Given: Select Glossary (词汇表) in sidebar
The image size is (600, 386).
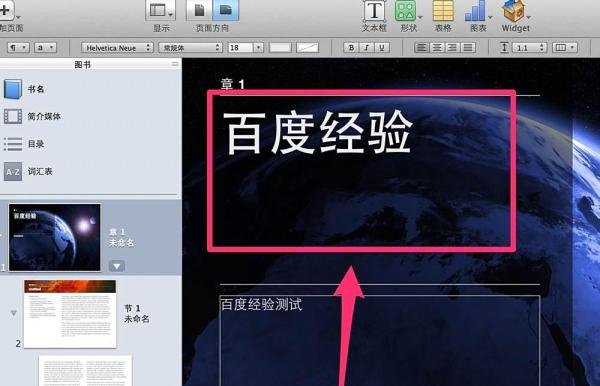Looking at the screenshot, I should tap(40, 171).
